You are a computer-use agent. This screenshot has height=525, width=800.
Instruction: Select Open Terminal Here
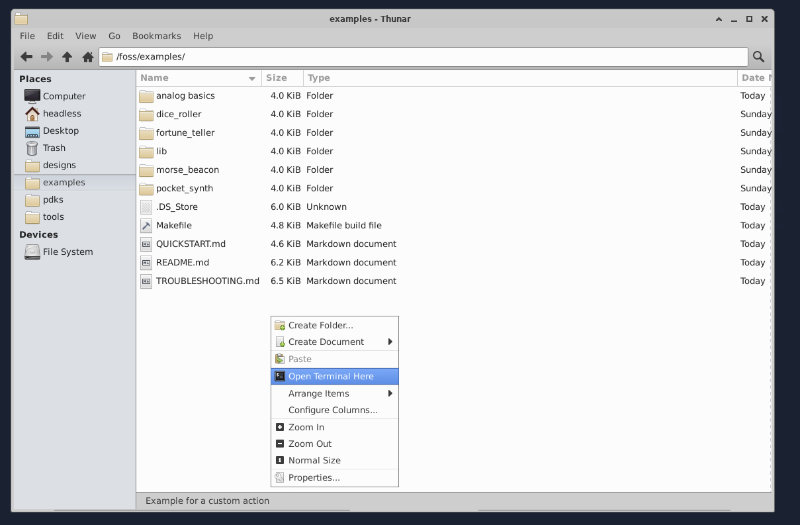coord(330,377)
